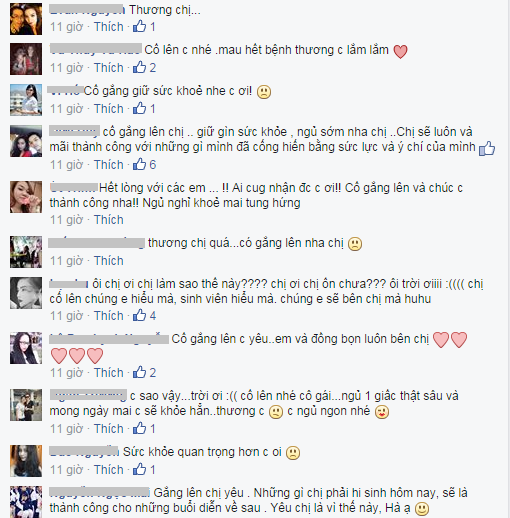510x518 pixels.
Task: Click the thumbs-up icon showing 6 likes
Action: point(139,164)
